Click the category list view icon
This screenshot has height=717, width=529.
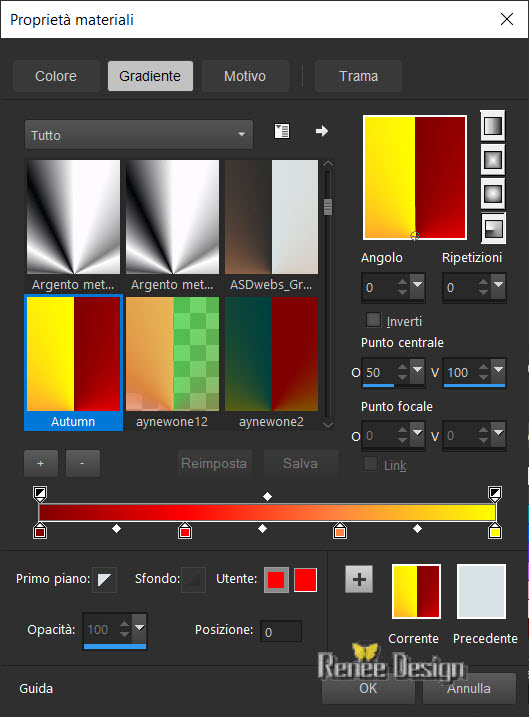tap(282, 131)
